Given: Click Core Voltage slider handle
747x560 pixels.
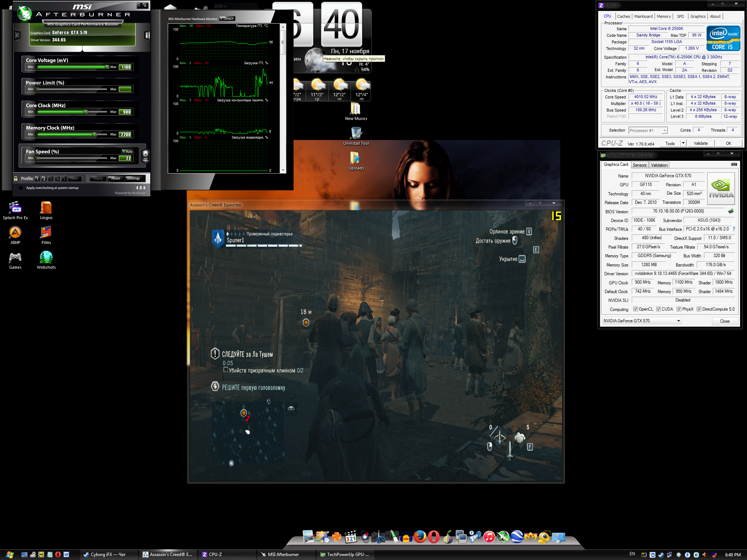Looking at the screenshot, I should 107,67.
